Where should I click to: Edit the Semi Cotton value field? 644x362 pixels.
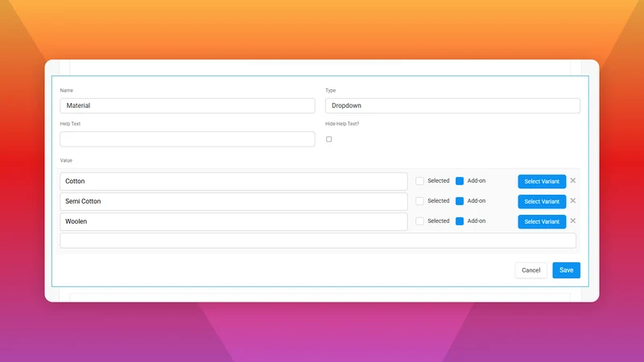[x=233, y=201]
